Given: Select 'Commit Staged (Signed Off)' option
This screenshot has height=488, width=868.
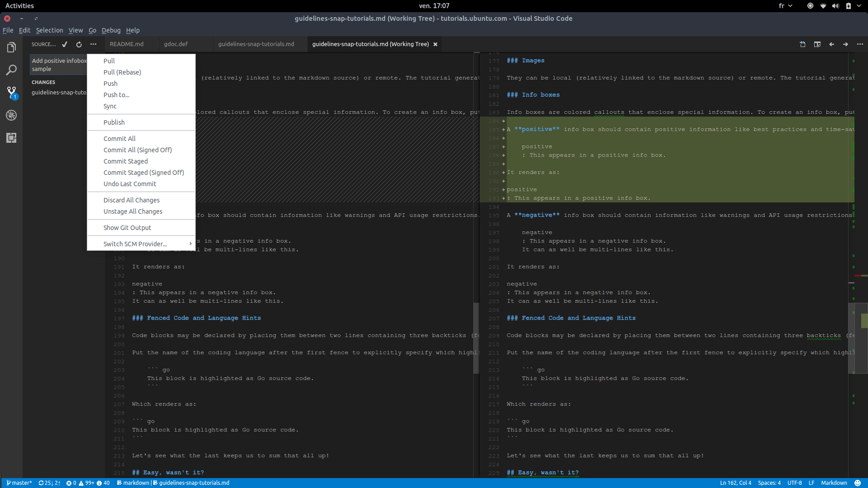Looking at the screenshot, I should (x=143, y=172).
